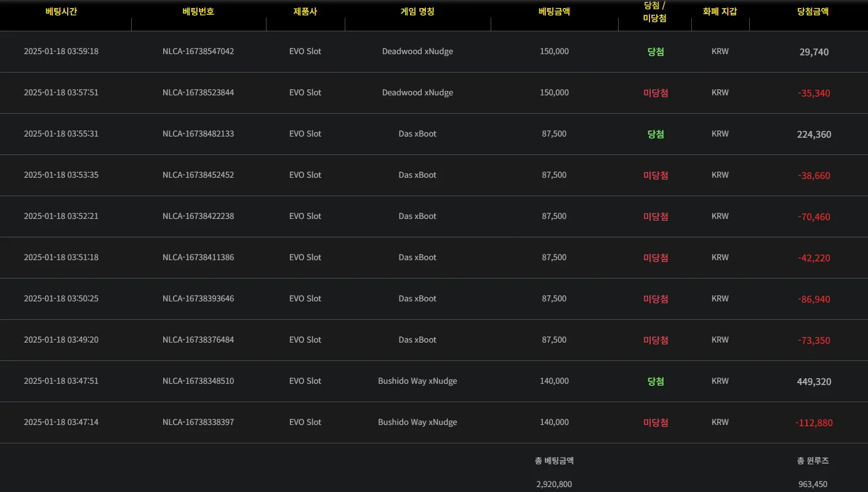Click winning amount 449,320

(x=814, y=382)
